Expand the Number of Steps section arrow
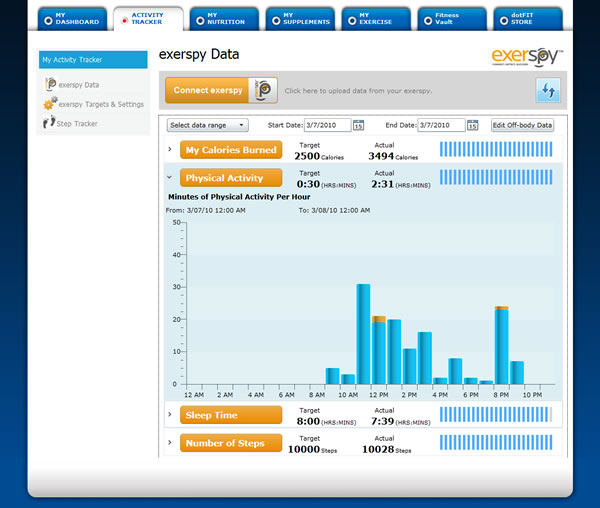Screen dimensions: 600x508 click(170, 443)
